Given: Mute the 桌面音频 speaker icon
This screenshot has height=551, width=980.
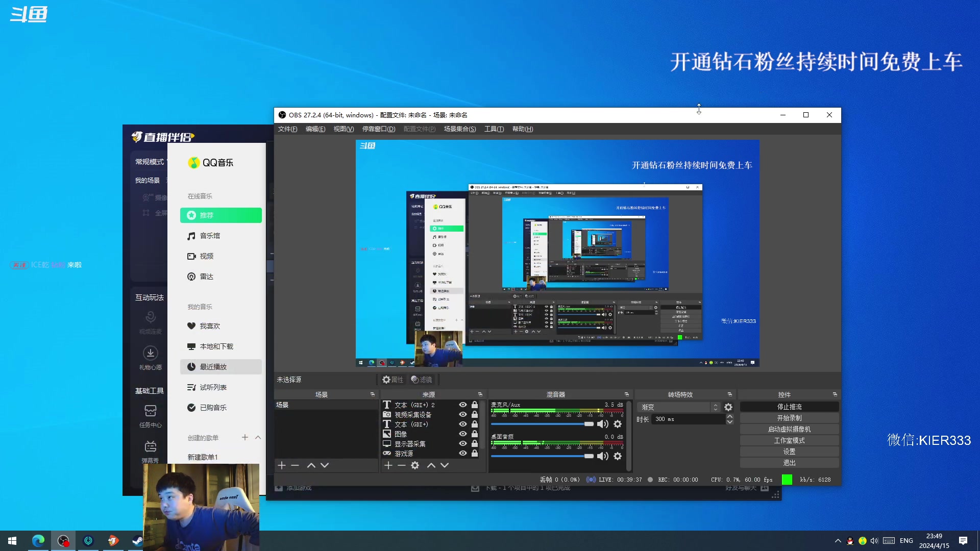Looking at the screenshot, I should (x=603, y=456).
